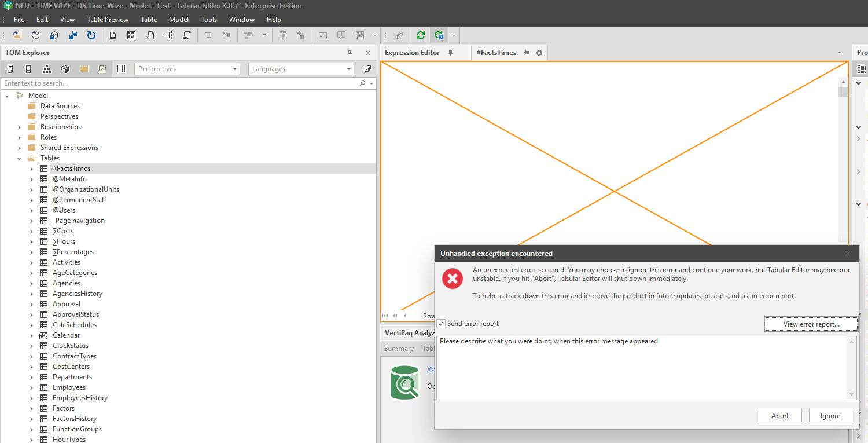Screen dimensions: 868x443
Task: Open the Model menu
Action: tap(179, 19)
